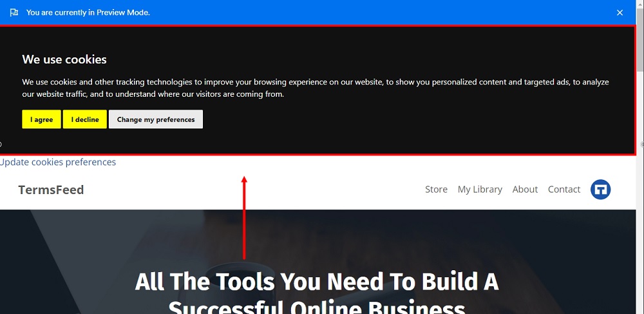Close the Preview Mode banner
Viewport: 644px width, 314px height.
pyautogui.click(x=620, y=13)
